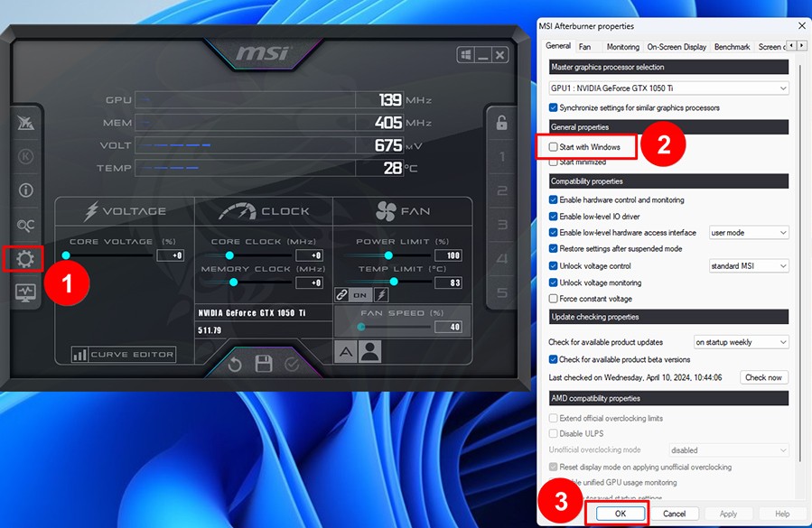Click the core clock +0 value field
The image size is (812, 528).
(310, 255)
